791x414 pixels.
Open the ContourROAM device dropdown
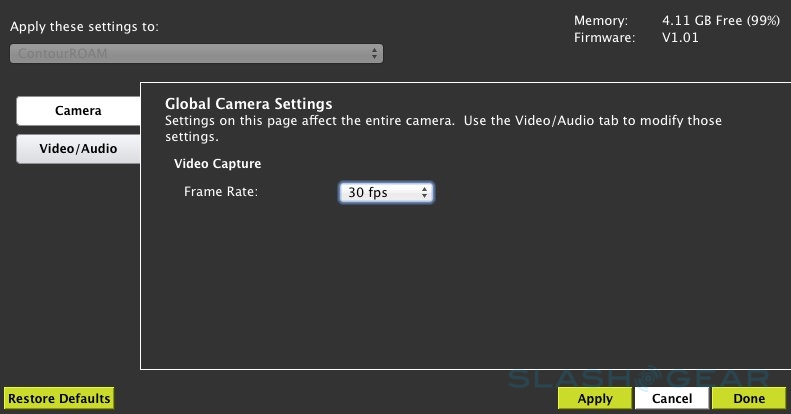click(x=196, y=52)
